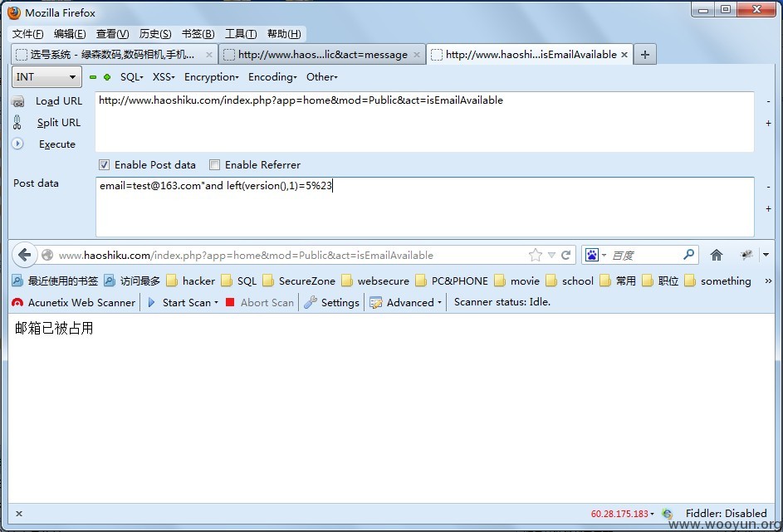Switch to the 选号系统 tab
This screenshot has height=532, width=783.
[x=115, y=55]
